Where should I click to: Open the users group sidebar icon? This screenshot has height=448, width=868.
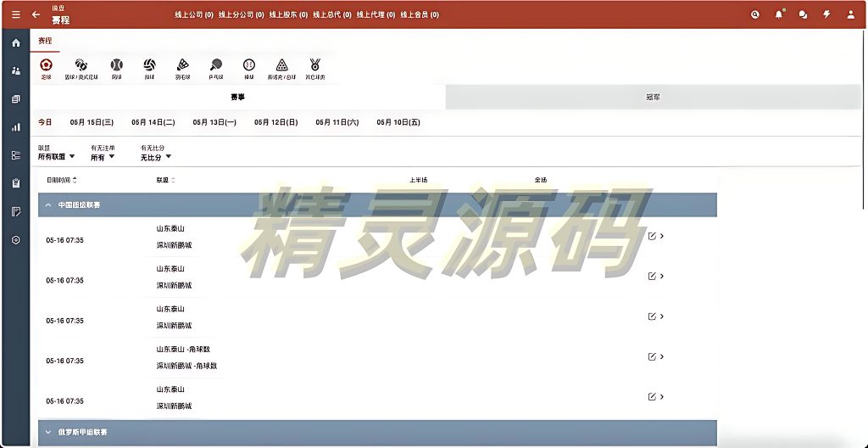(x=15, y=70)
